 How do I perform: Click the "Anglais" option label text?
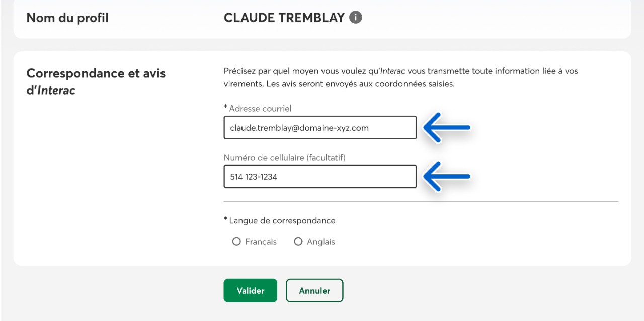[321, 242]
